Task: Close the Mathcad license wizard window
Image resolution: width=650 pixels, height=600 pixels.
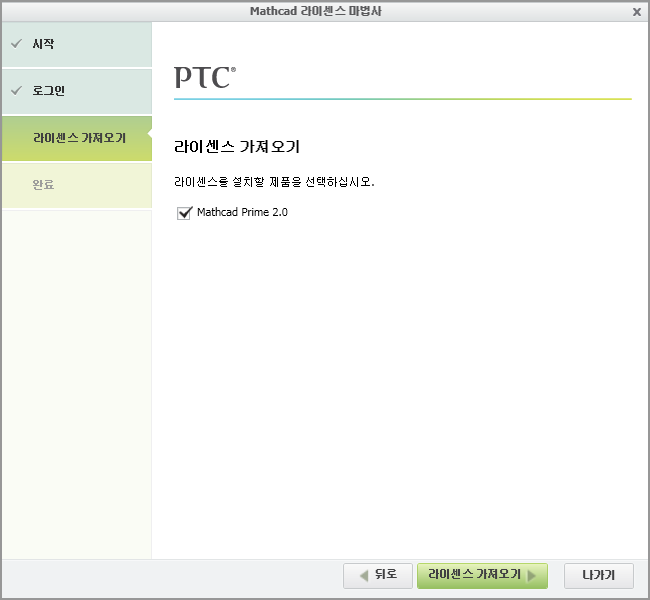Action: tap(637, 12)
